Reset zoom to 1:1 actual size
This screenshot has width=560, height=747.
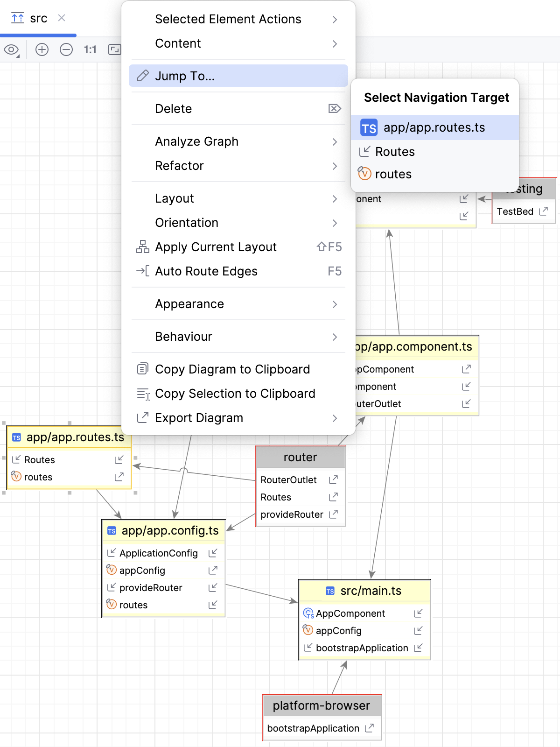click(x=90, y=49)
